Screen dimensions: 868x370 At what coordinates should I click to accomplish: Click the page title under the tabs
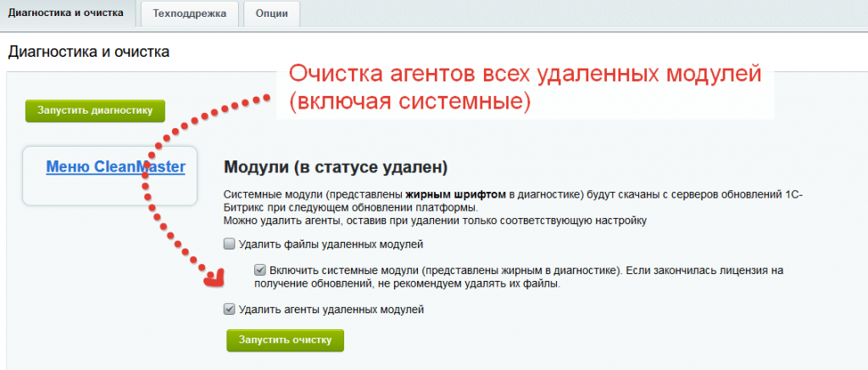(x=89, y=52)
